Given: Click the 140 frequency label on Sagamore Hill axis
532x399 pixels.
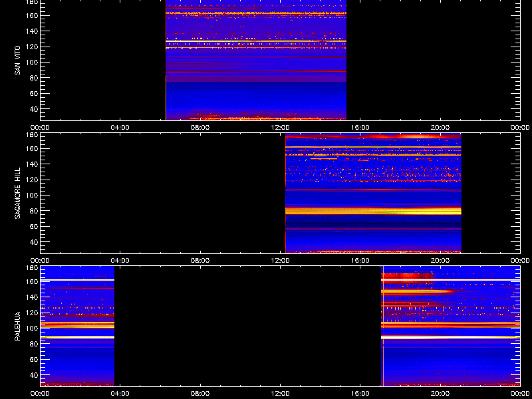Looking at the screenshot, I should (x=32, y=164).
